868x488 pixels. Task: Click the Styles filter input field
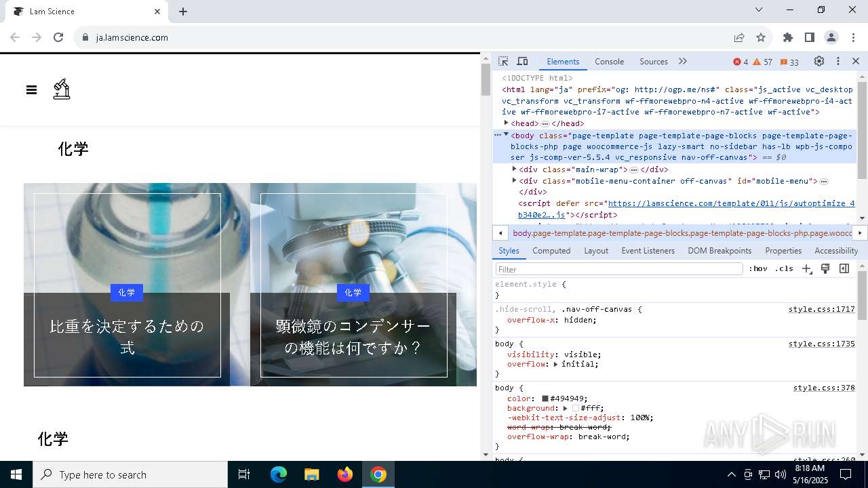pos(619,269)
